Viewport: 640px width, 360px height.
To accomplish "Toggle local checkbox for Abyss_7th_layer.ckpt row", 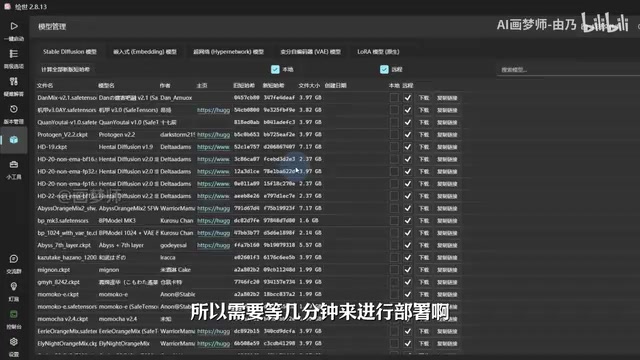I will pos(394,245).
